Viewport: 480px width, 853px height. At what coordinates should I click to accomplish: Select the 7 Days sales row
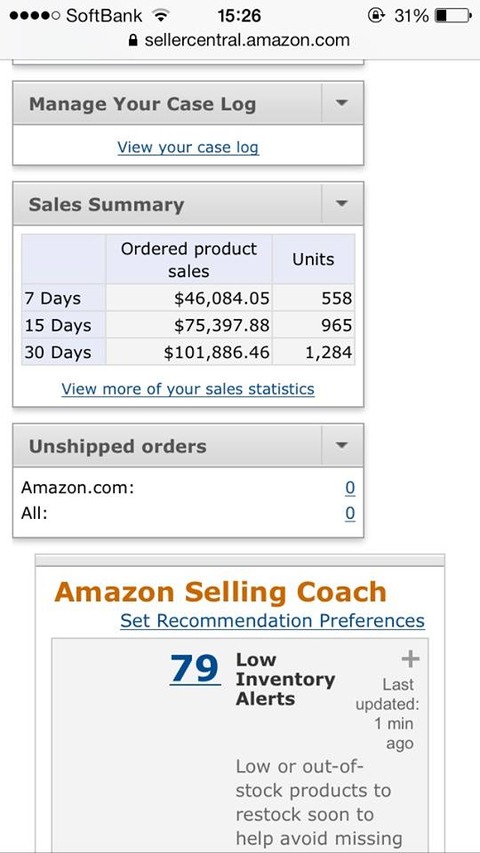click(x=188, y=298)
